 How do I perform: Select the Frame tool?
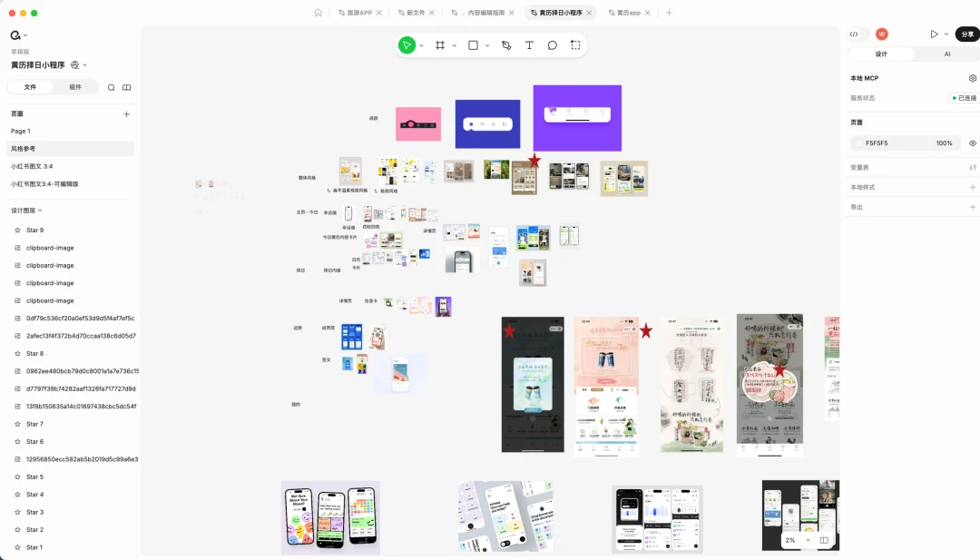tap(440, 45)
